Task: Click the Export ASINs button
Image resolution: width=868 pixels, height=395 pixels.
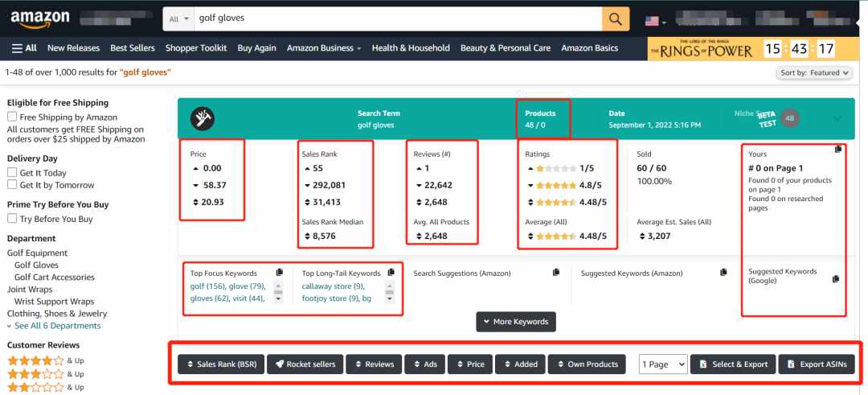Action: (817, 364)
